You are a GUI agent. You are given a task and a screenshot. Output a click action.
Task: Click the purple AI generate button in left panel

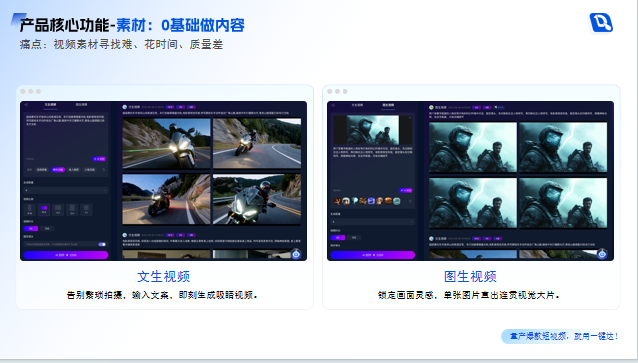[66, 255]
